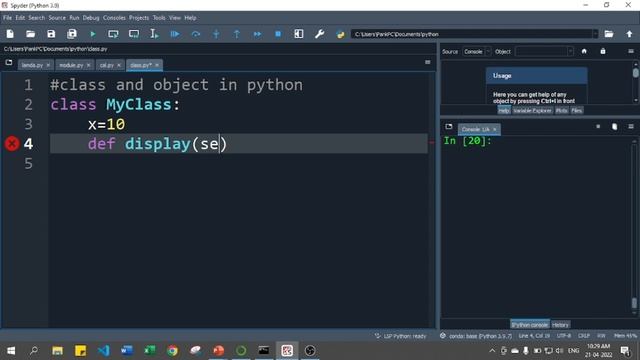The image size is (640, 360).
Task: Close the Console 1/A tab
Action: tap(495, 129)
